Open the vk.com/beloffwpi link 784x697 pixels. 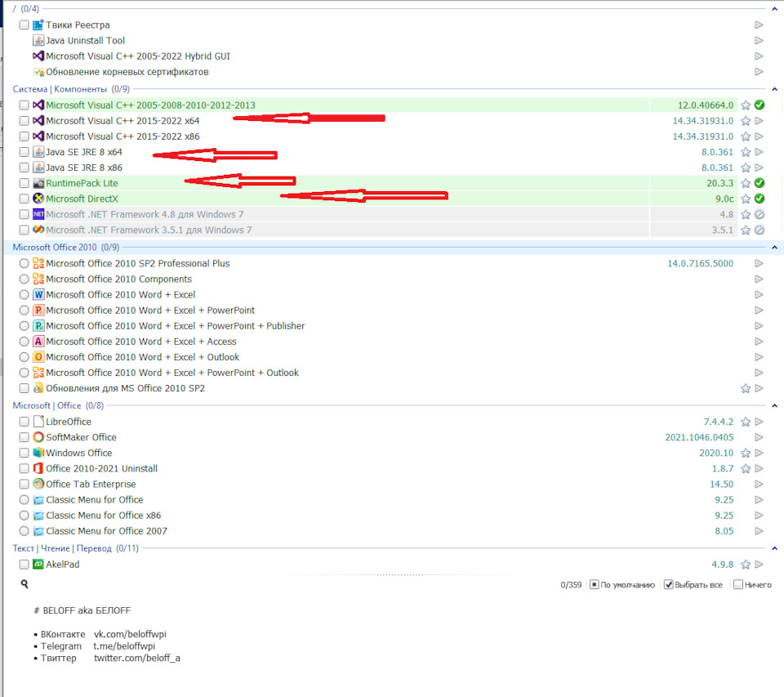click(x=130, y=634)
